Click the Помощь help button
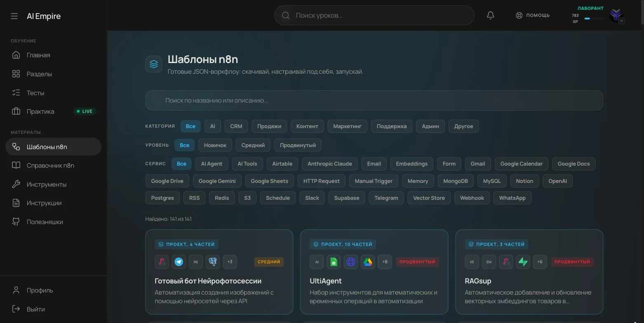Image resolution: width=644 pixels, height=323 pixels. [533, 15]
